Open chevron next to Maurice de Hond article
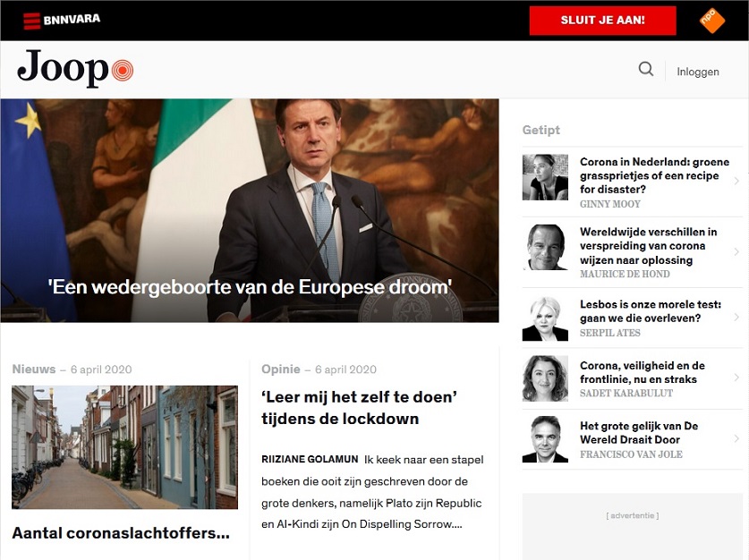The height and width of the screenshot is (560, 749). pyautogui.click(x=736, y=251)
